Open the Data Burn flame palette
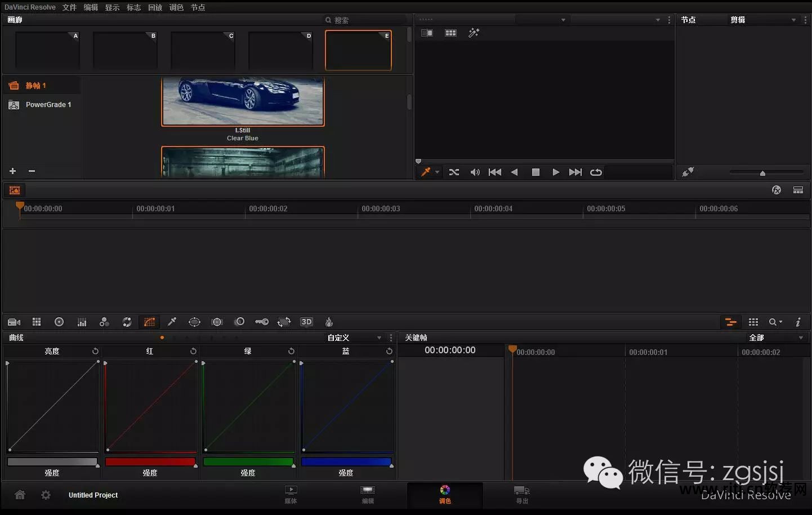Screen dimensions: 812x515 pos(329,322)
